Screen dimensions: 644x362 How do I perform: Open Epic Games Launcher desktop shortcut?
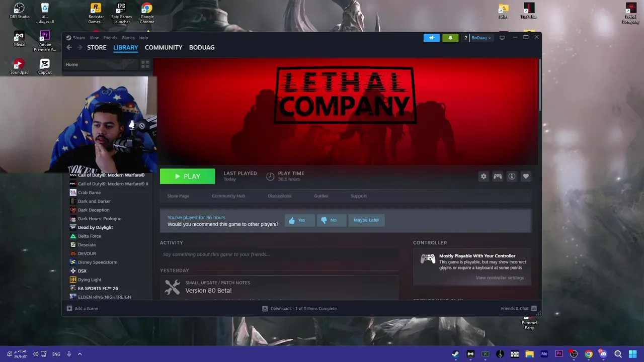[121, 13]
